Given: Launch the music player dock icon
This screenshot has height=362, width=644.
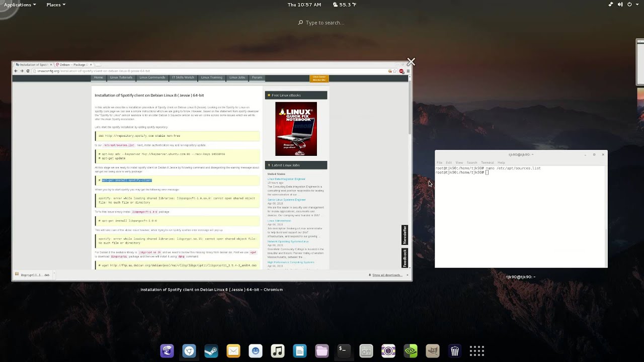Looking at the screenshot, I should [x=278, y=351].
